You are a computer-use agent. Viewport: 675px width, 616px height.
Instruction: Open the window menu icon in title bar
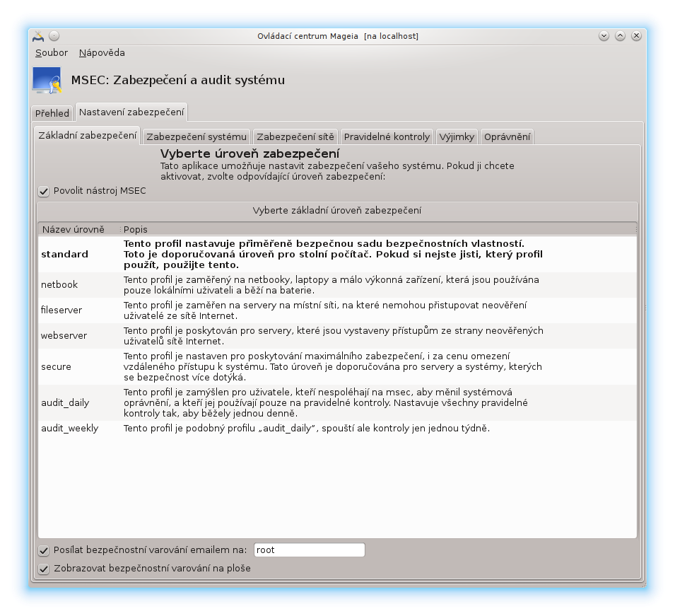click(x=38, y=36)
